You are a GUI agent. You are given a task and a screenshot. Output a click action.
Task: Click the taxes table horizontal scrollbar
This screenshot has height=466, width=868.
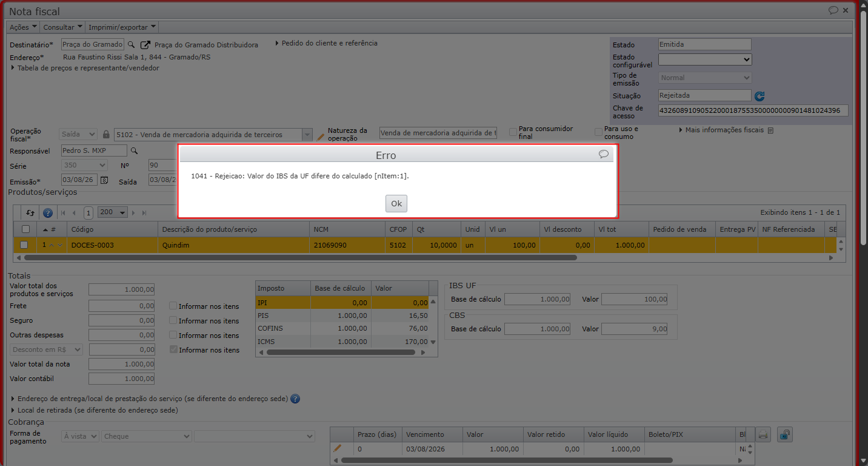[341, 353]
